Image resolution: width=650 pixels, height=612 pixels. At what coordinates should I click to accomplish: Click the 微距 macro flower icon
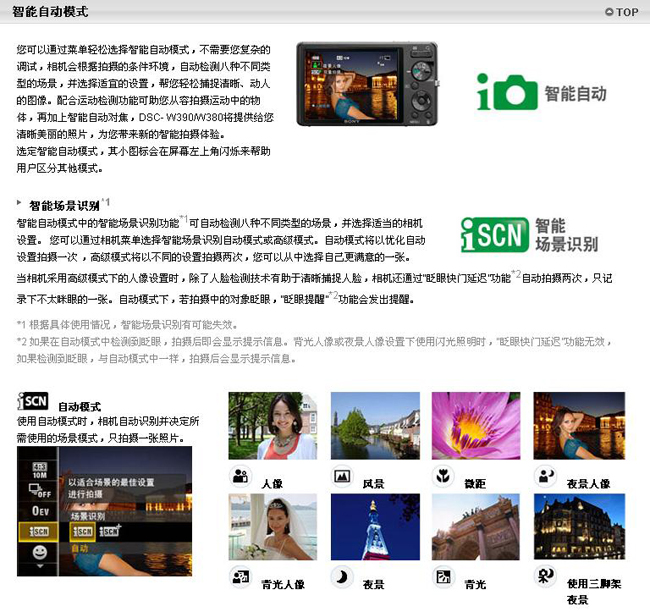(x=442, y=476)
